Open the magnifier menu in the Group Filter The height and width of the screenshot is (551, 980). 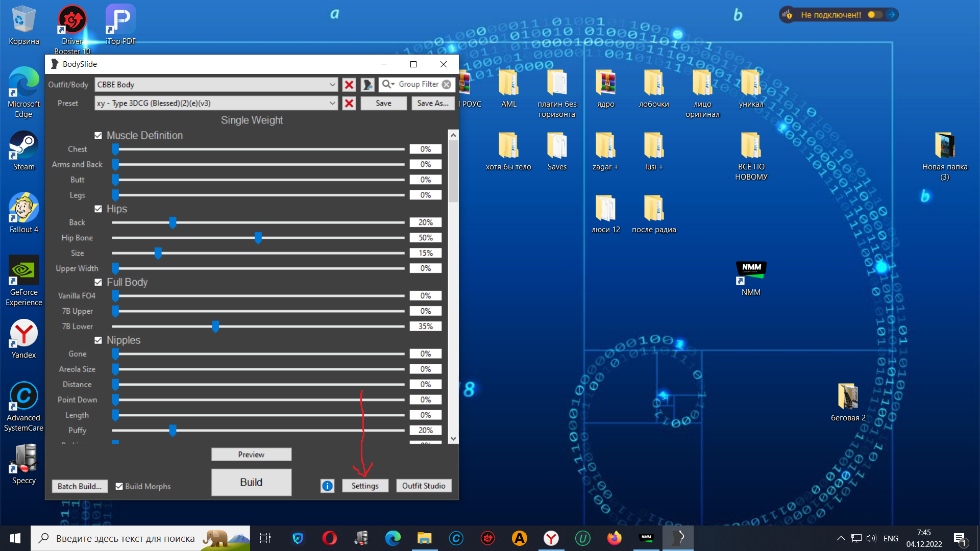(388, 84)
